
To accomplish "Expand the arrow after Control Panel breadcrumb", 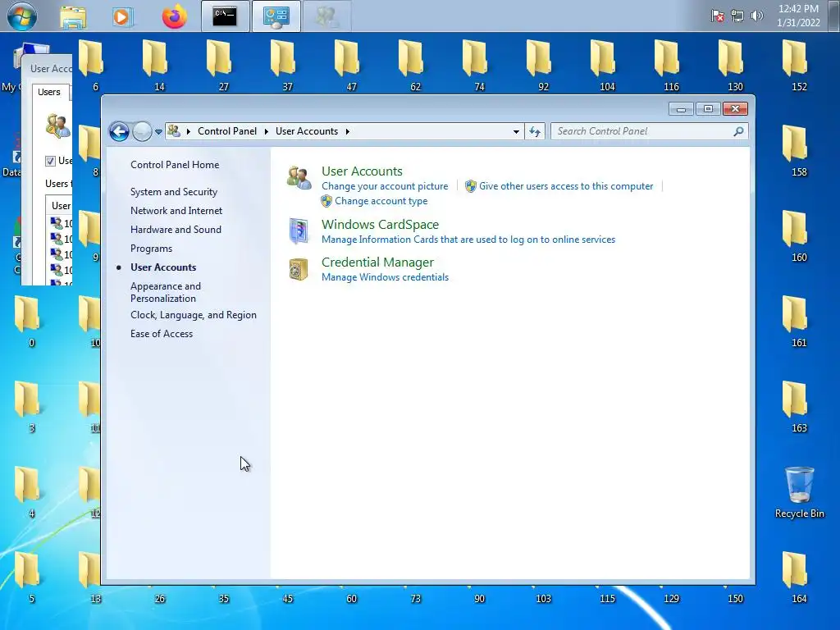I will (x=267, y=131).
